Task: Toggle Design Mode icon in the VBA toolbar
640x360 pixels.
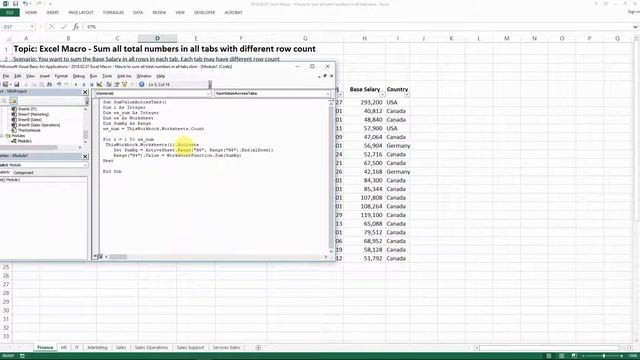Action: (x=99, y=84)
